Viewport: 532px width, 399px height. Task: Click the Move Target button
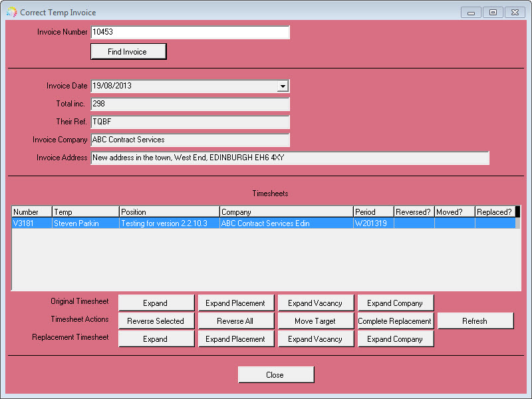(316, 321)
